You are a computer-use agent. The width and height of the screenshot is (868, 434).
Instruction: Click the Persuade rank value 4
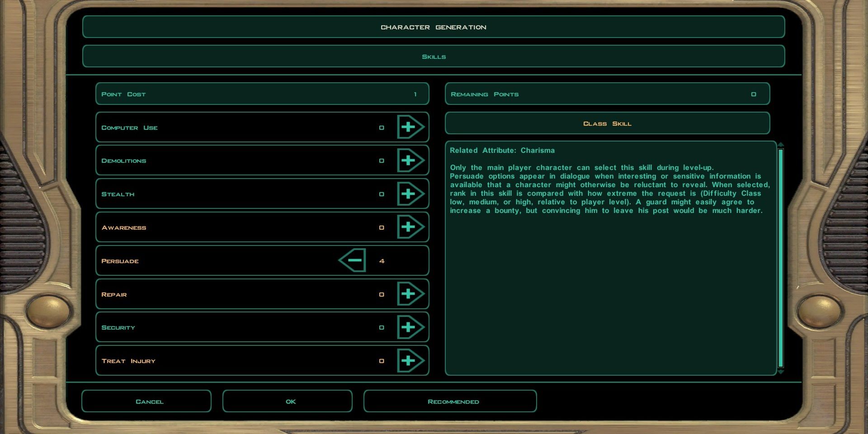tap(382, 261)
